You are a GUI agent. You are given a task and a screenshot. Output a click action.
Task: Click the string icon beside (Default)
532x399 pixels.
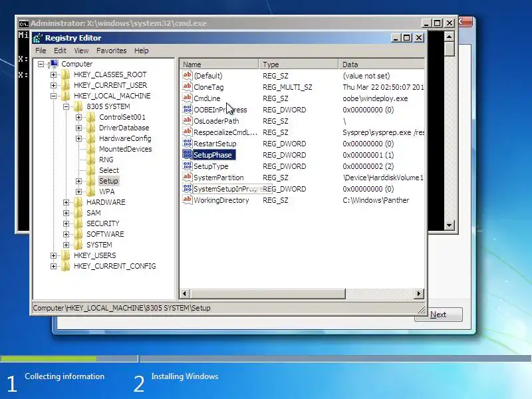188,75
